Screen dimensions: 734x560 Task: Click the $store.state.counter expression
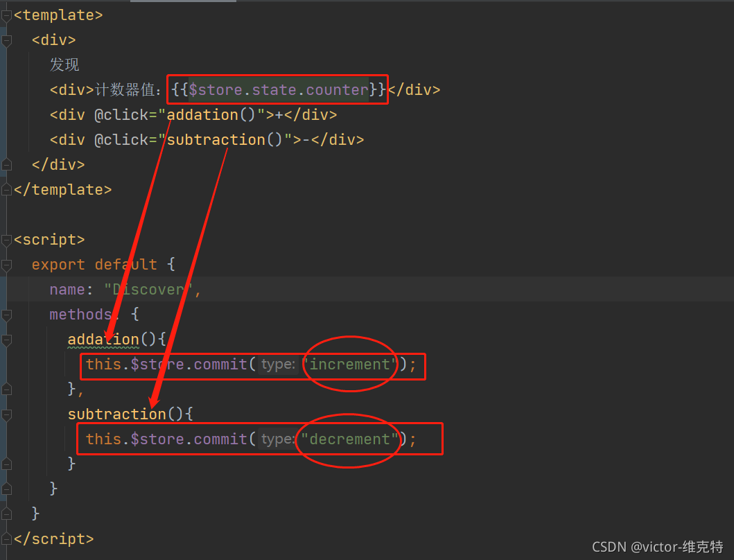(279, 89)
